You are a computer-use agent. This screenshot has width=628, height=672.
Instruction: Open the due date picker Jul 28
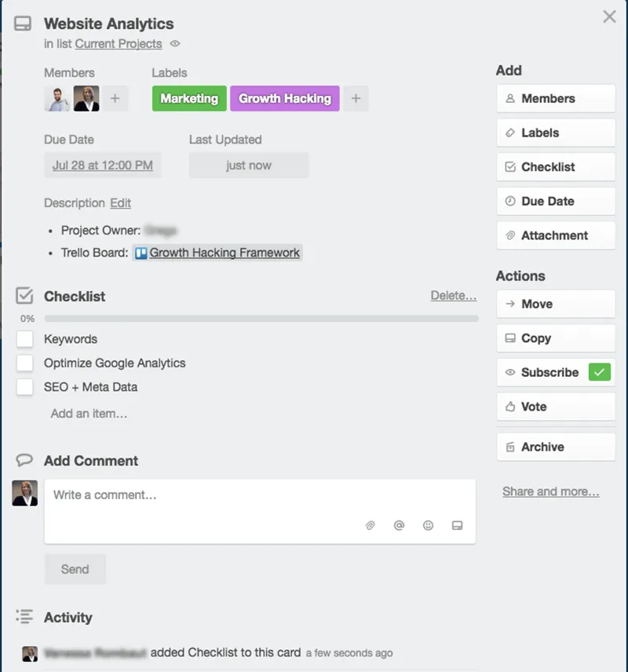(102, 165)
